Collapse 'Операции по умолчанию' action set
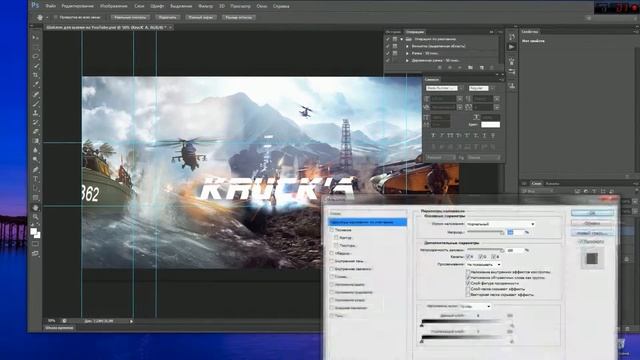640x360 pixels. click(x=402, y=39)
